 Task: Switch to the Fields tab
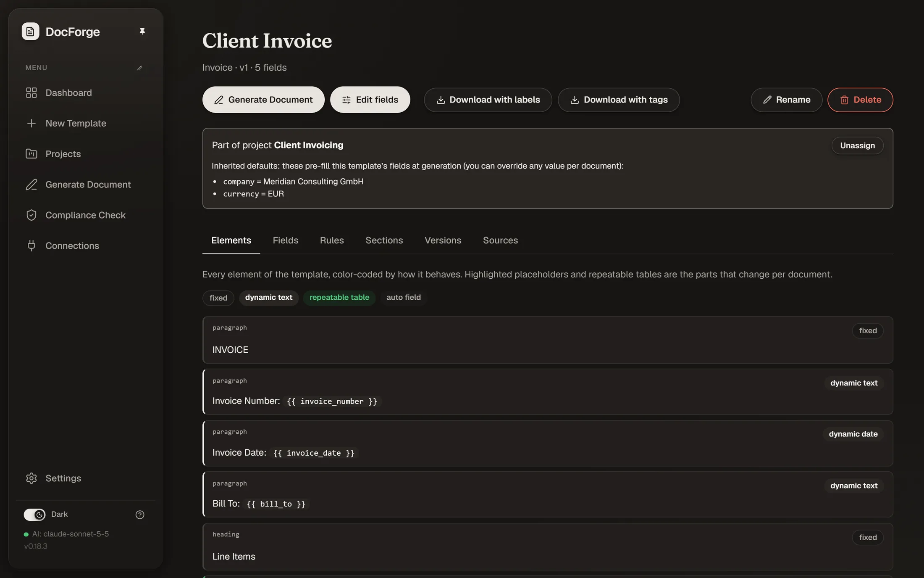[286, 240]
